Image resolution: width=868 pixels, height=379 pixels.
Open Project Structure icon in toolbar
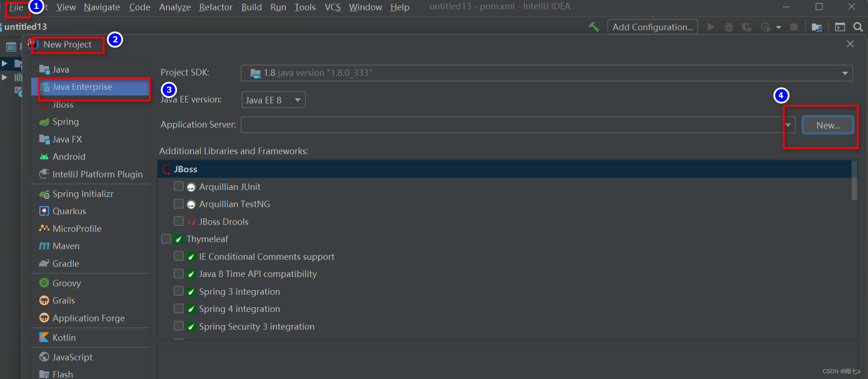point(817,27)
